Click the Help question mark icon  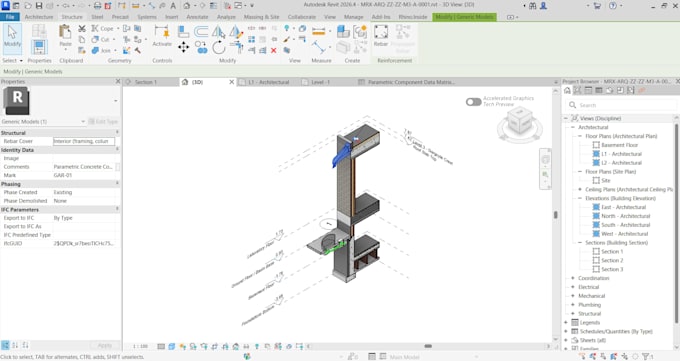coord(613,6)
